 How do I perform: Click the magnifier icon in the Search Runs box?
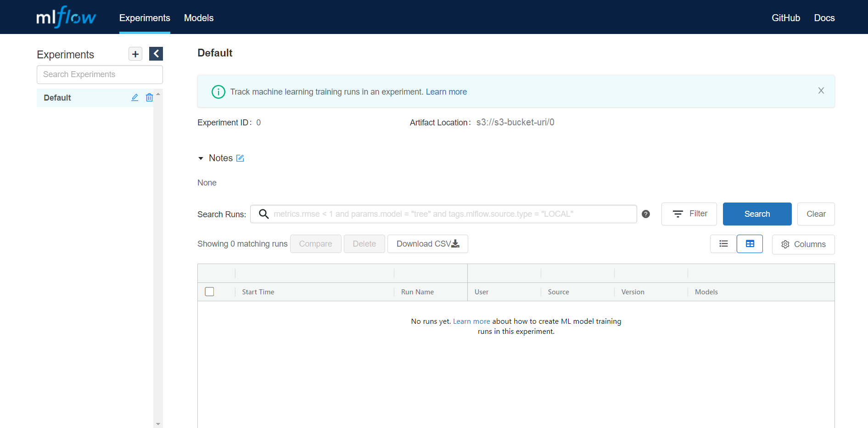(264, 214)
